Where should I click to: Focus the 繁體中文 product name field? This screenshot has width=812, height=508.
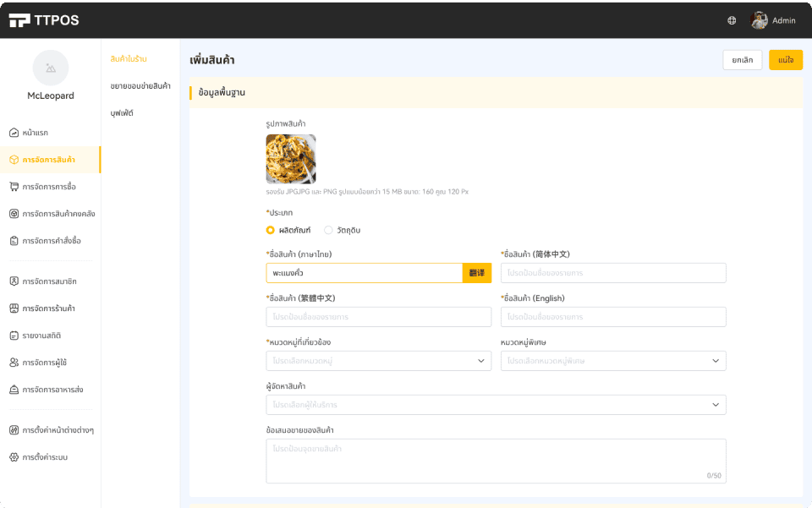click(379, 317)
